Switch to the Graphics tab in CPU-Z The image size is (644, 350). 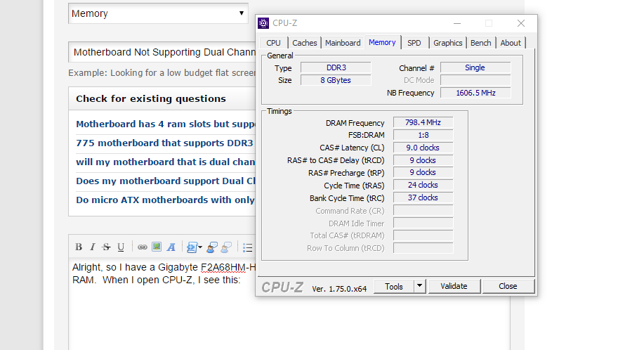coord(447,43)
